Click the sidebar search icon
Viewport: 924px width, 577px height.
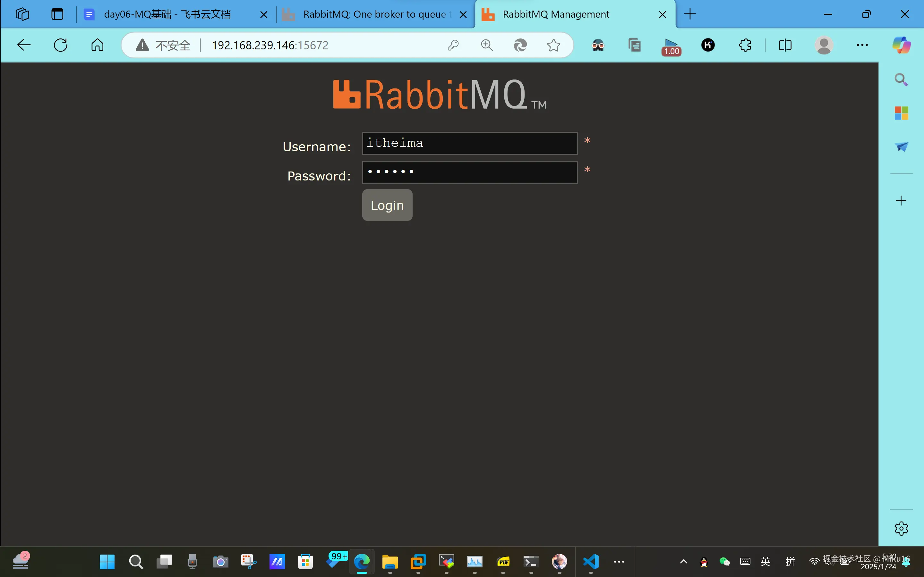tap(901, 79)
